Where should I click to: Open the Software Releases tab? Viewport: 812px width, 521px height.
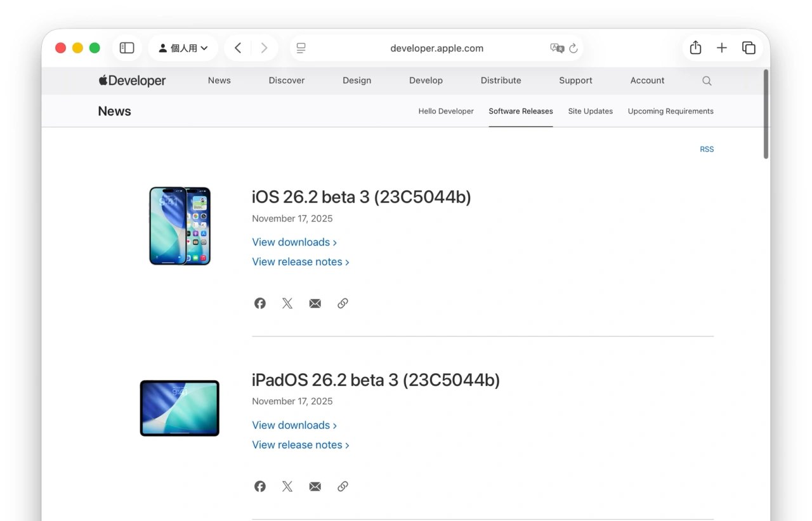click(520, 111)
